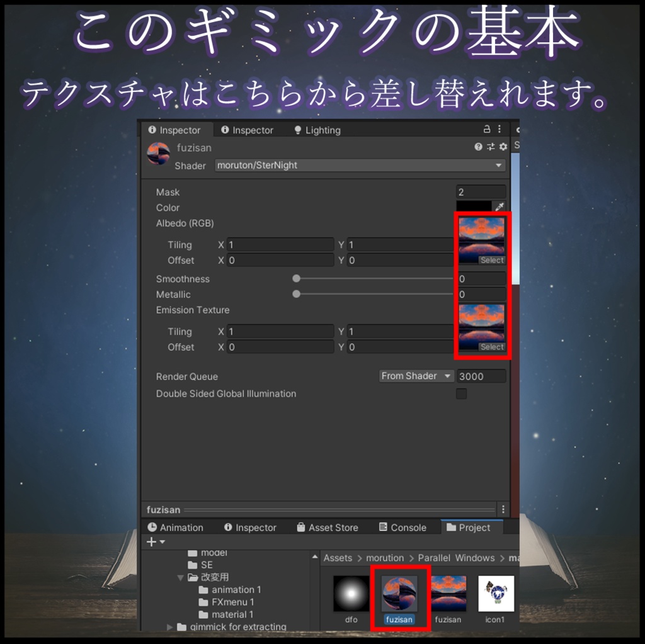Open the shader help documentation icon

[477, 146]
